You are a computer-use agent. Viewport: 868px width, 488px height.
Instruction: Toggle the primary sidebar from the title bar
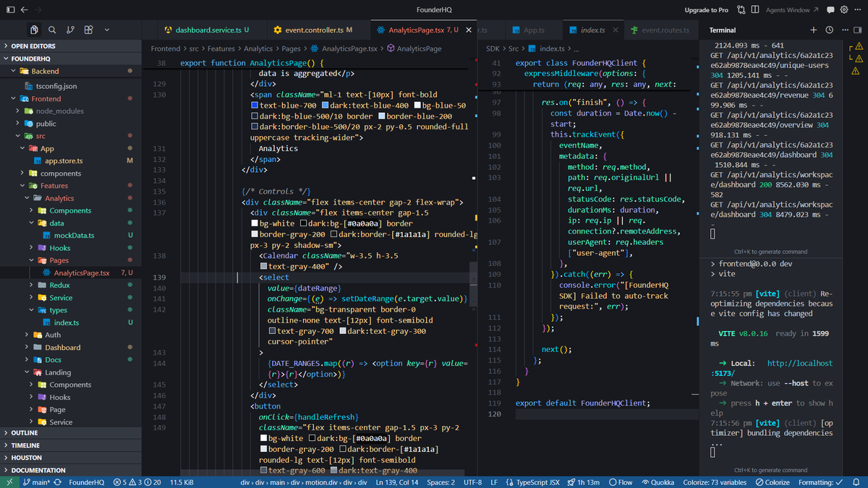[10, 10]
